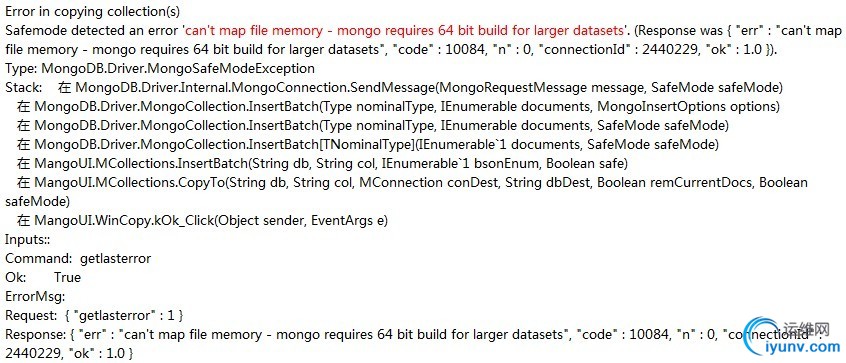The width and height of the screenshot is (846, 363).
Task: Click the word "Stack:" label
Action: [23, 87]
